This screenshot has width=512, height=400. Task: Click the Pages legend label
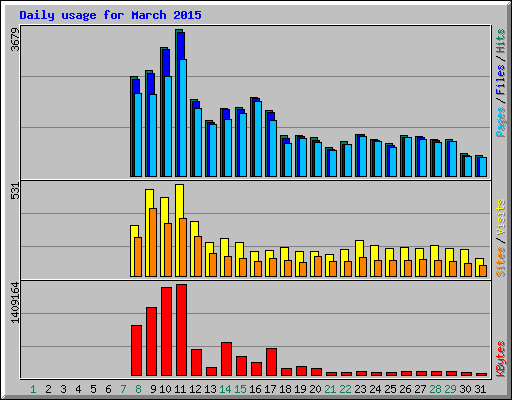pos(500,122)
